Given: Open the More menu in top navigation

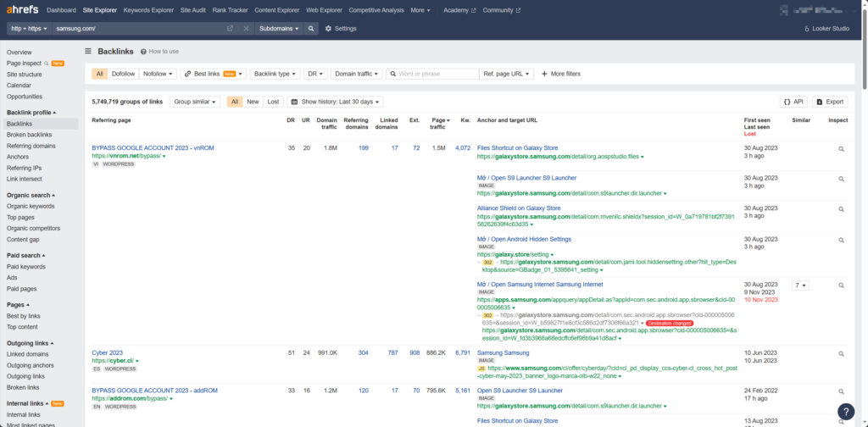Looking at the screenshot, I should tap(420, 10).
